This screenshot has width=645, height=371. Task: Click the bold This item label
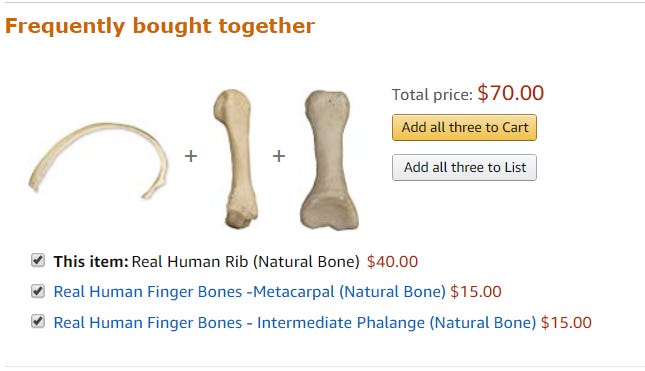click(x=91, y=262)
